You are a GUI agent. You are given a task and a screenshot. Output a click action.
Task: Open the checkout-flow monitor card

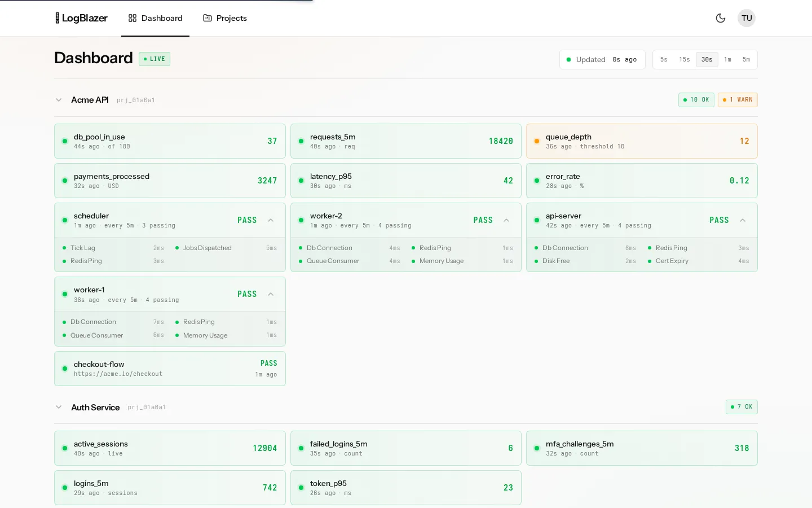170,369
